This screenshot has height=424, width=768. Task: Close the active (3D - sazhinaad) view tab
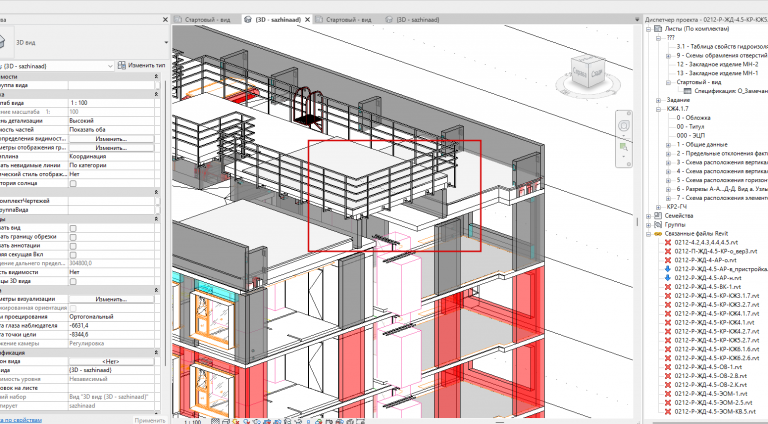pos(308,20)
